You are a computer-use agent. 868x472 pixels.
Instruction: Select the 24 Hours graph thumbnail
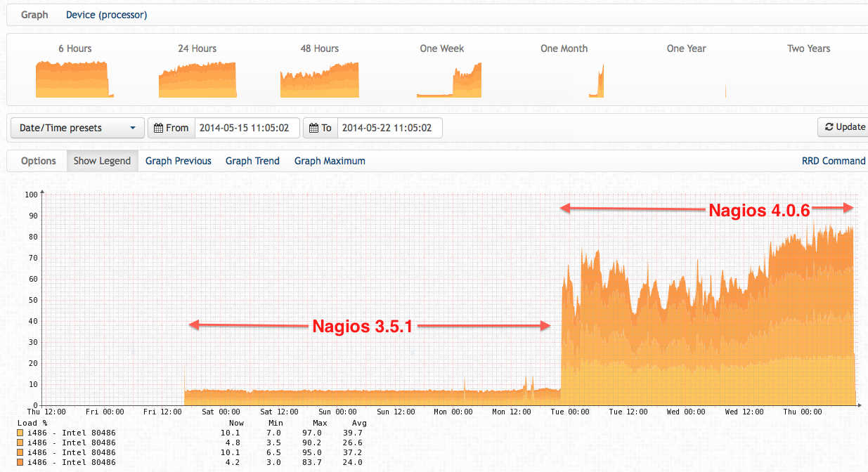click(x=197, y=79)
